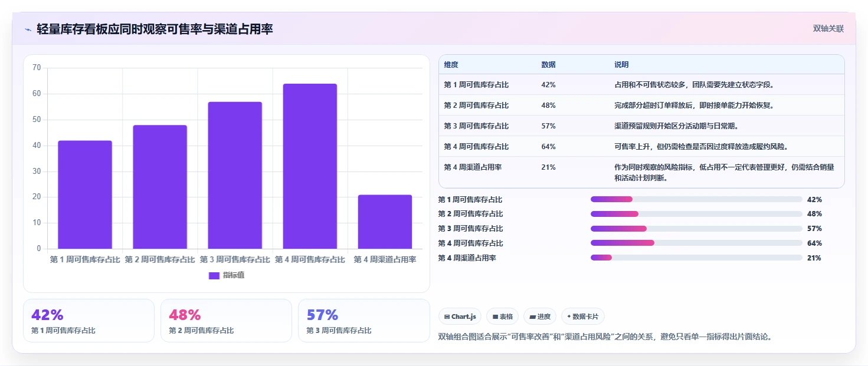Click the description about 渠道预留规则开始区分活动期

tap(676, 126)
